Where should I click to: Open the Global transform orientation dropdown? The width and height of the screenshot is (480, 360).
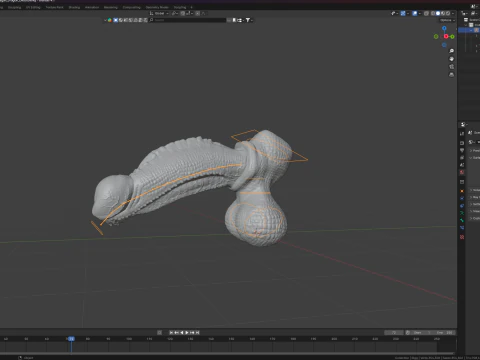click(x=159, y=13)
